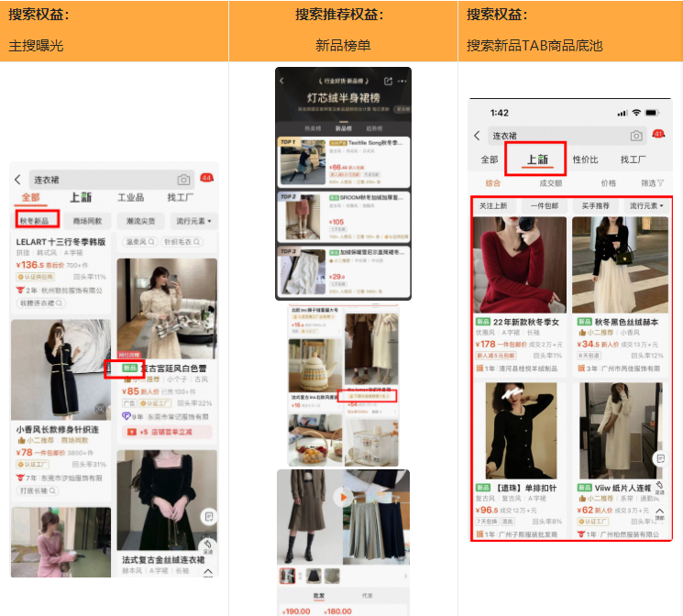Tap 足迹 footprint icon on left phone
683x616 pixels.
click(208, 546)
